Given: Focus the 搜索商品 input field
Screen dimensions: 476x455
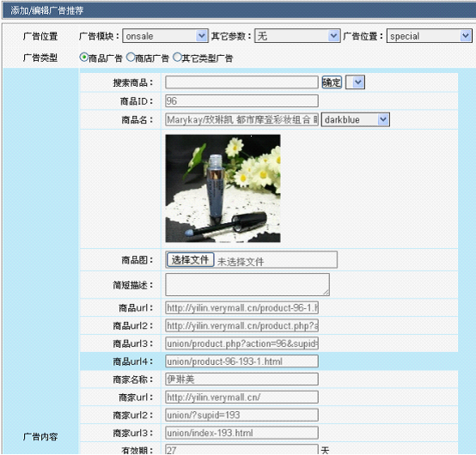Looking at the screenshot, I should [241, 82].
